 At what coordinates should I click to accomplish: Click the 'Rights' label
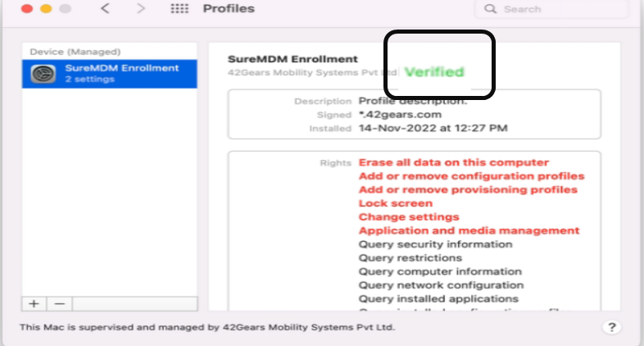coord(336,162)
